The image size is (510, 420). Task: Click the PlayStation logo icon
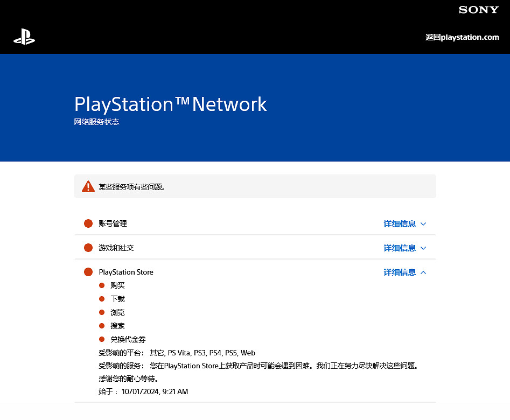[24, 37]
